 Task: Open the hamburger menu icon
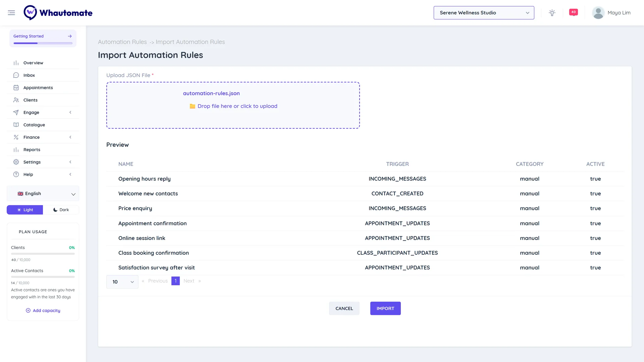11,13
